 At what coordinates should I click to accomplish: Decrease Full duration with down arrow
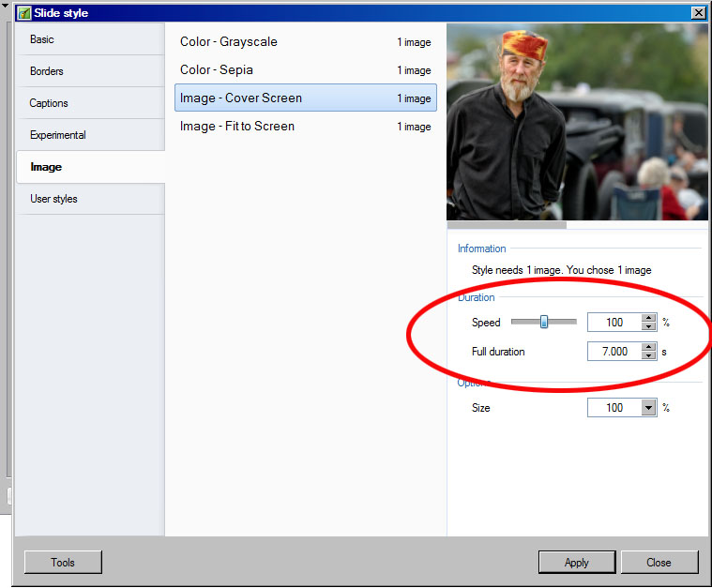point(649,355)
